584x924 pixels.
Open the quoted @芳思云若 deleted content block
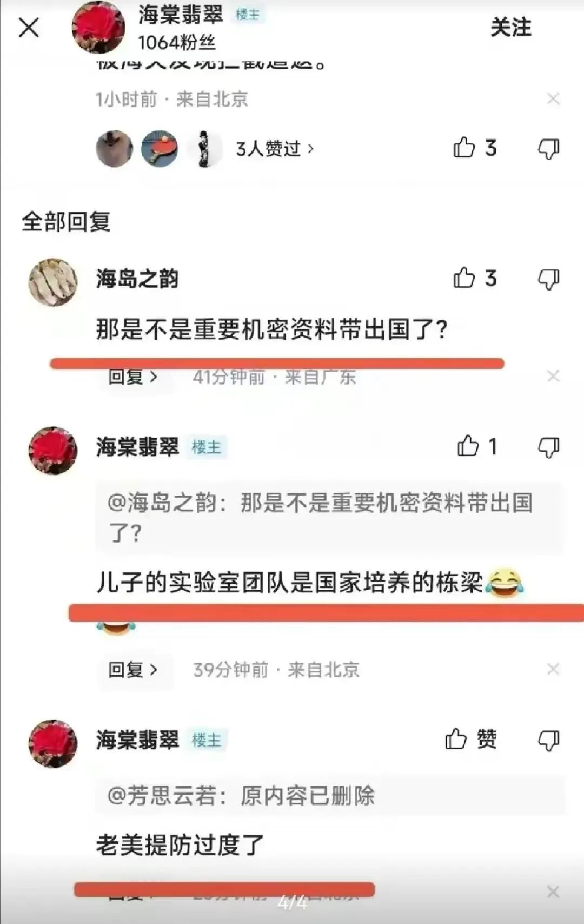coord(329,795)
